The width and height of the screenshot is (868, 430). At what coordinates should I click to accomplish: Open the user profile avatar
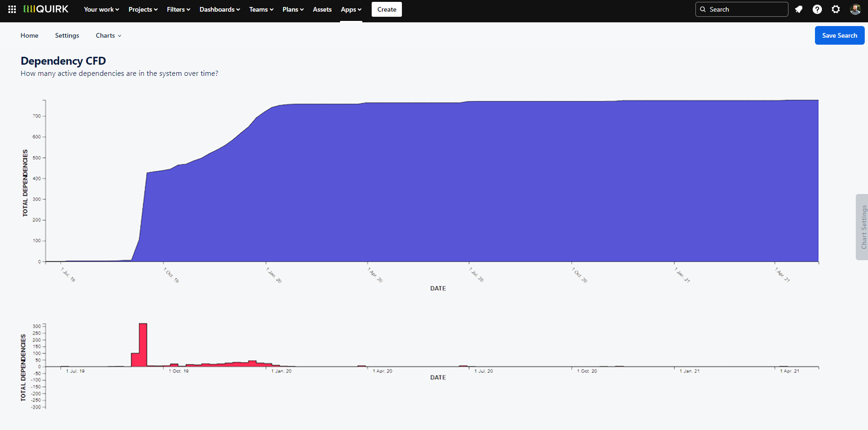855,9
